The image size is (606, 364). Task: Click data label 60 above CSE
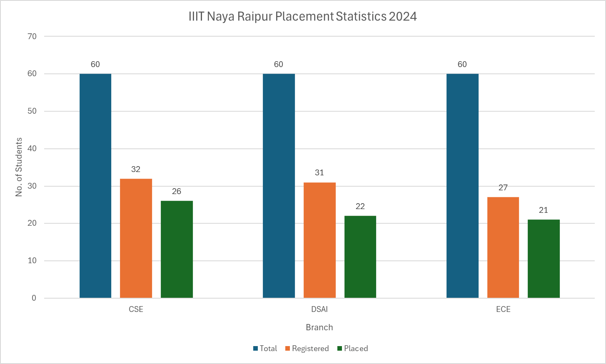pyautogui.click(x=95, y=64)
